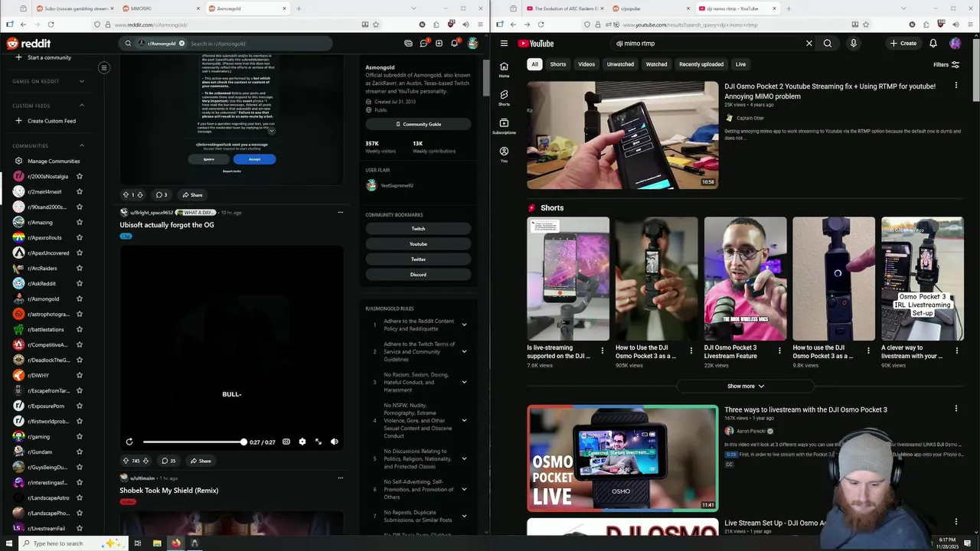Open options menu for Ubisoft post
The width and height of the screenshot is (980, 551).
[x=341, y=212]
